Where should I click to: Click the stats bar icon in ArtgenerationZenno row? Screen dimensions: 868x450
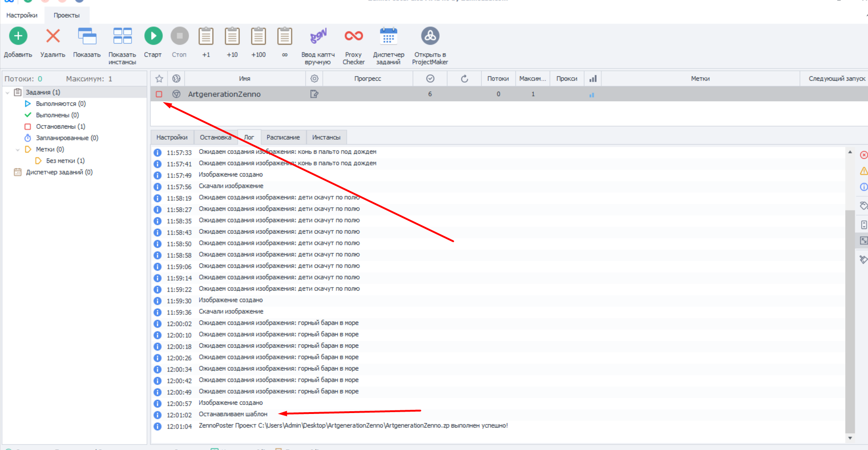tap(592, 95)
